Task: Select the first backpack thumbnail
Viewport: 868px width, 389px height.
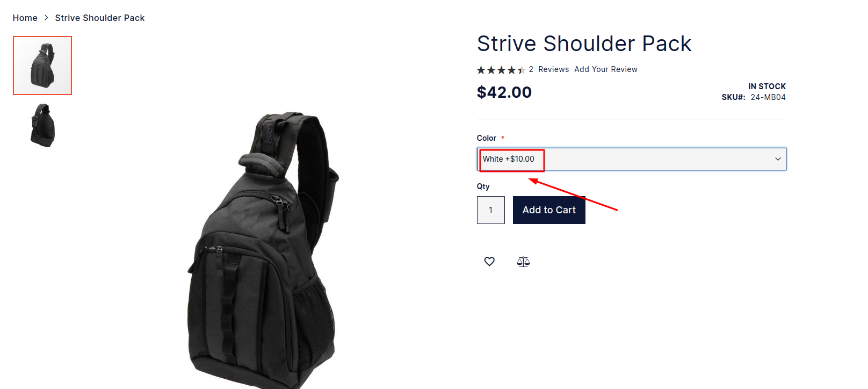Action: pyautogui.click(x=42, y=66)
